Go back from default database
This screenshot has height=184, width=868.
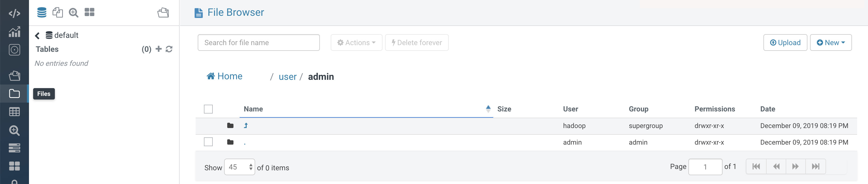[38, 36]
